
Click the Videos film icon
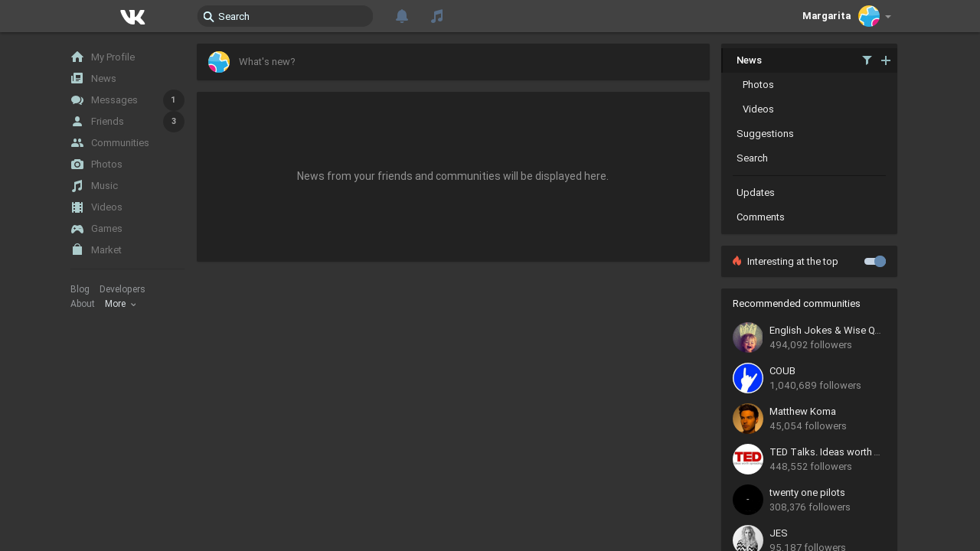pos(77,207)
